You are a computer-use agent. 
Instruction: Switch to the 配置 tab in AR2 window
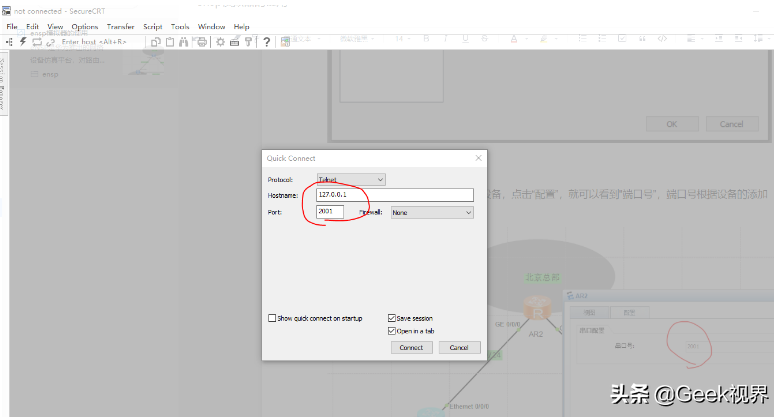pyautogui.click(x=629, y=312)
